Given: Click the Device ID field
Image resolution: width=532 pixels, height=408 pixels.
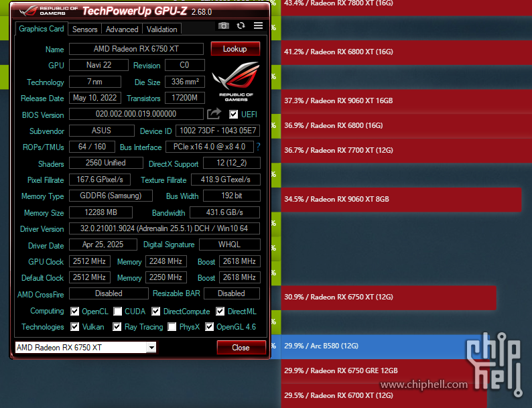Looking at the screenshot, I should 218,131.
